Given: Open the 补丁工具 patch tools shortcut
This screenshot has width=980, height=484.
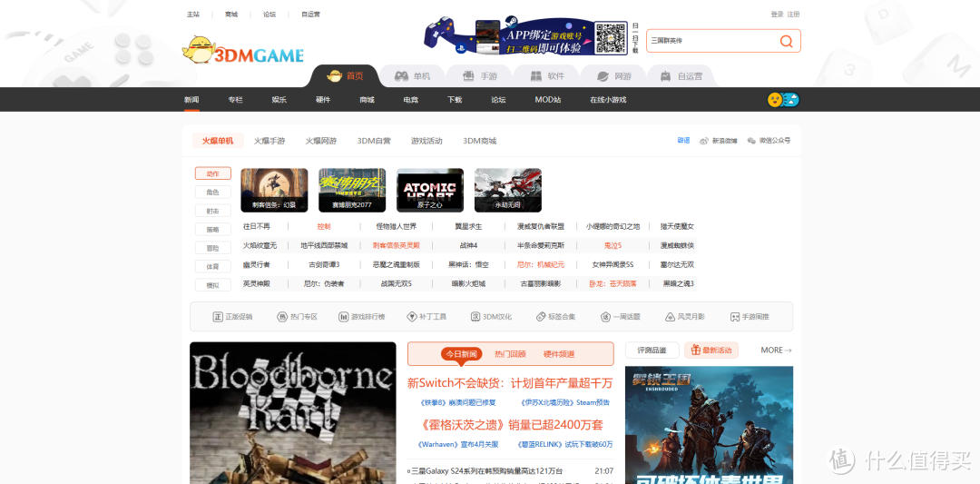Looking at the screenshot, I should click(426, 317).
